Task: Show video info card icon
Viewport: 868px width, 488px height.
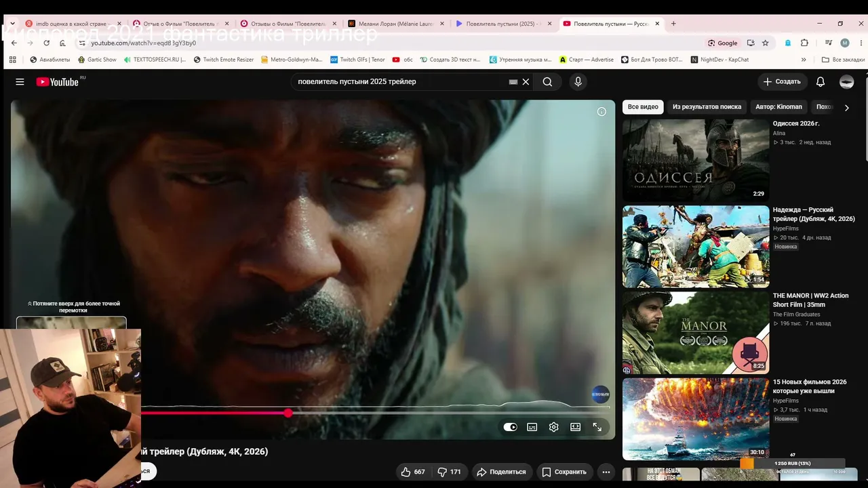Action: (x=601, y=112)
